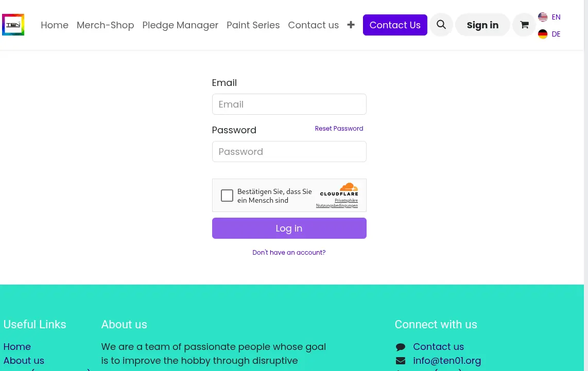Screen dimensions: 588x371
Task: Click the Sign in button in header
Action: (482, 25)
